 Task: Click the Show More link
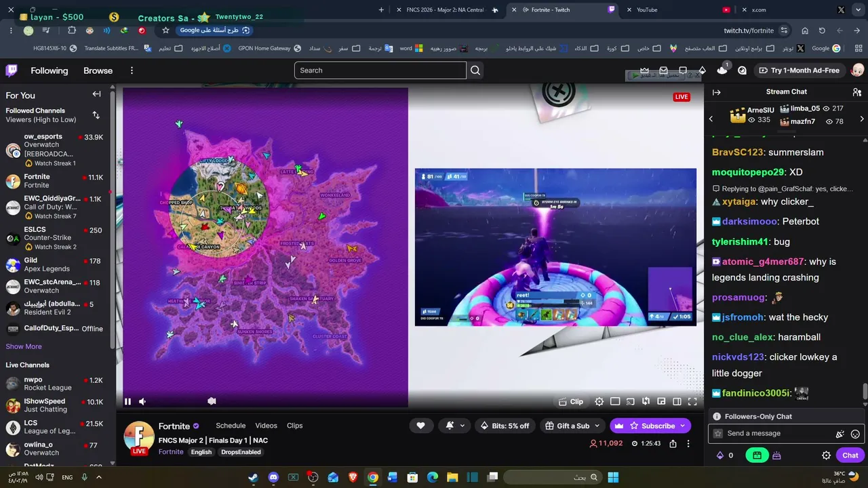point(24,346)
